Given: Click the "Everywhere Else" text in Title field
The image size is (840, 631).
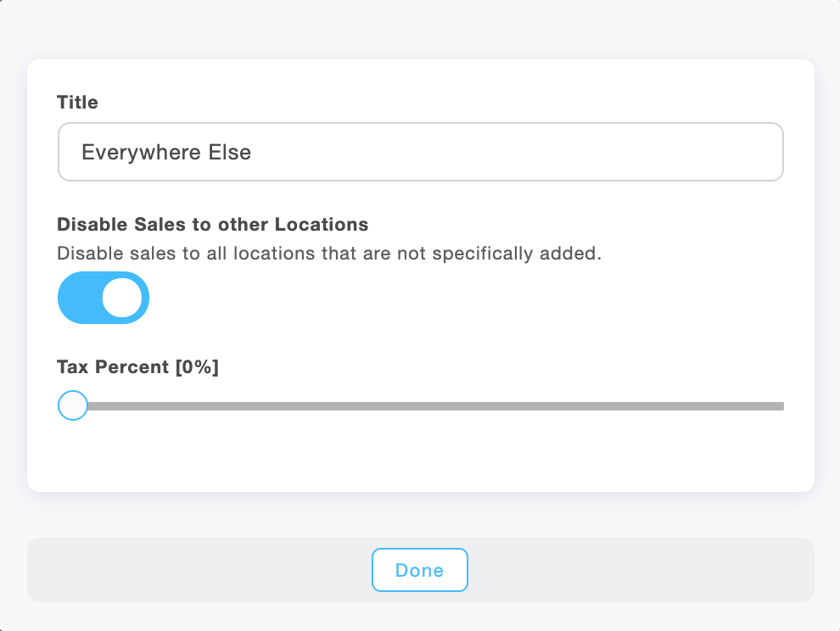Looking at the screenshot, I should coord(166,153).
